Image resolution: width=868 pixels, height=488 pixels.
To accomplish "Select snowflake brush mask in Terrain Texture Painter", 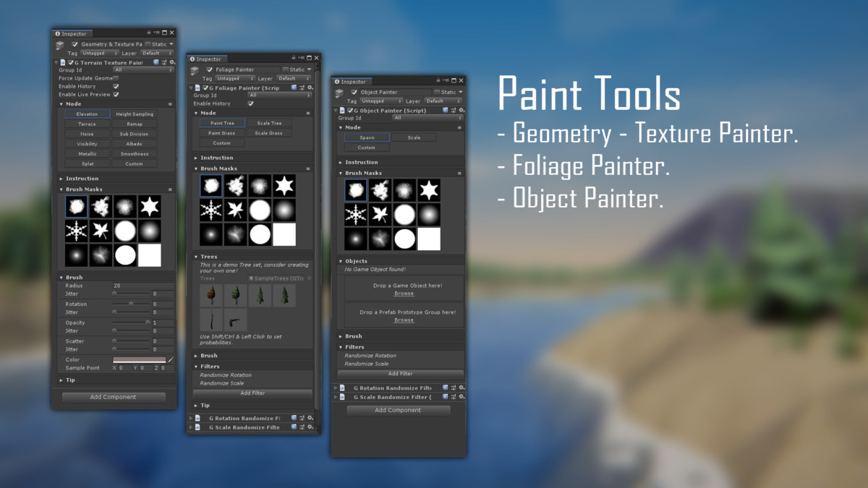I will click(77, 231).
